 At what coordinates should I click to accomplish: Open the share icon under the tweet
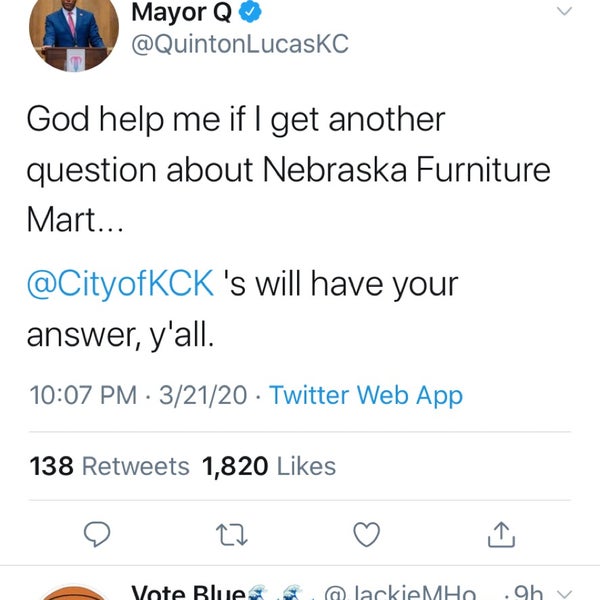500,535
